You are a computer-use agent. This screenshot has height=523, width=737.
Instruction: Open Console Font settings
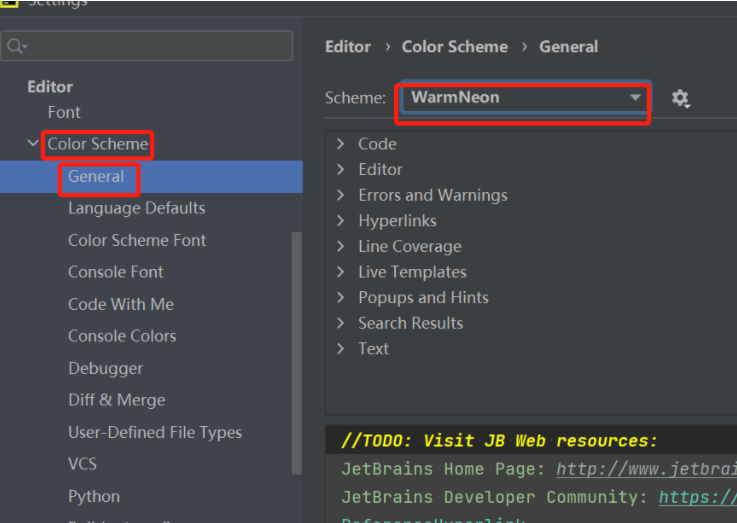[116, 272]
